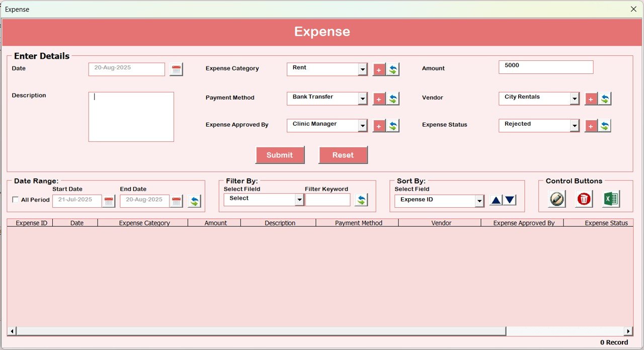Open the Expense Category dropdown showing Rent
Image resolution: width=644 pixels, height=350 pixels.
363,69
